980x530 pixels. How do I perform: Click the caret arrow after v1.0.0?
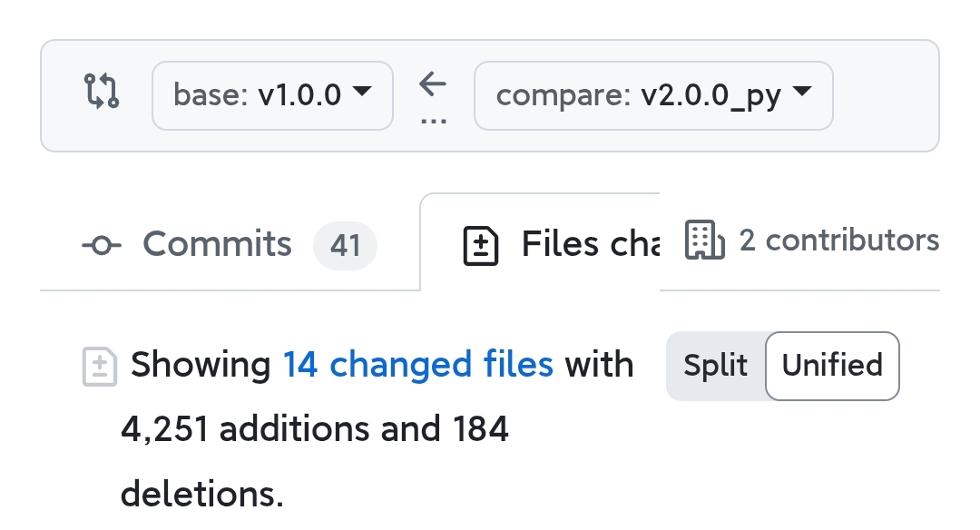point(362,92)
